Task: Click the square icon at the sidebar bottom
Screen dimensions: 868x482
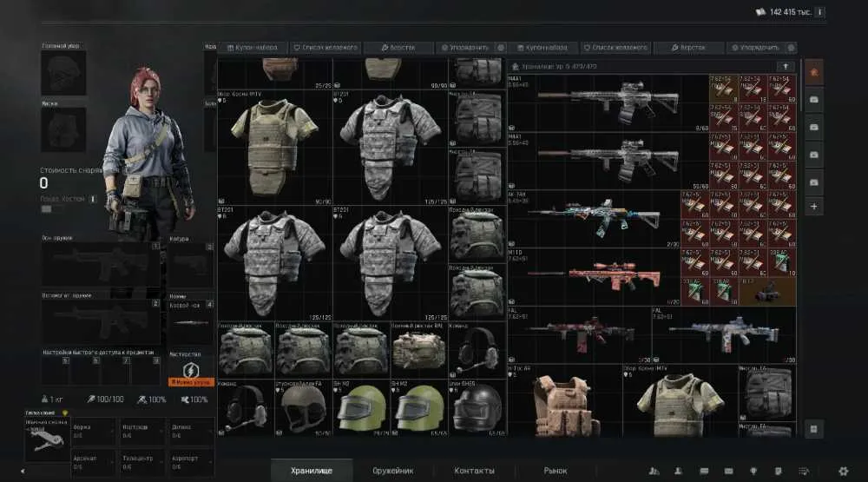Action: point(814,429)
